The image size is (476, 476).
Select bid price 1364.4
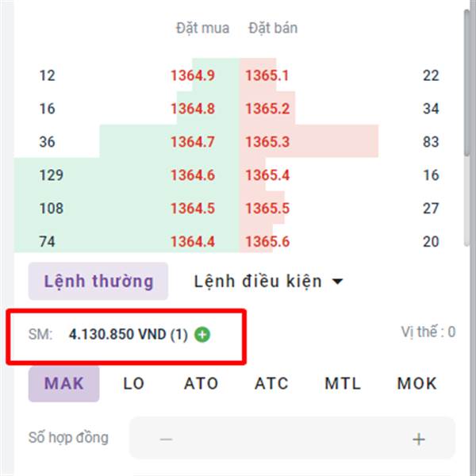(193, 242)
